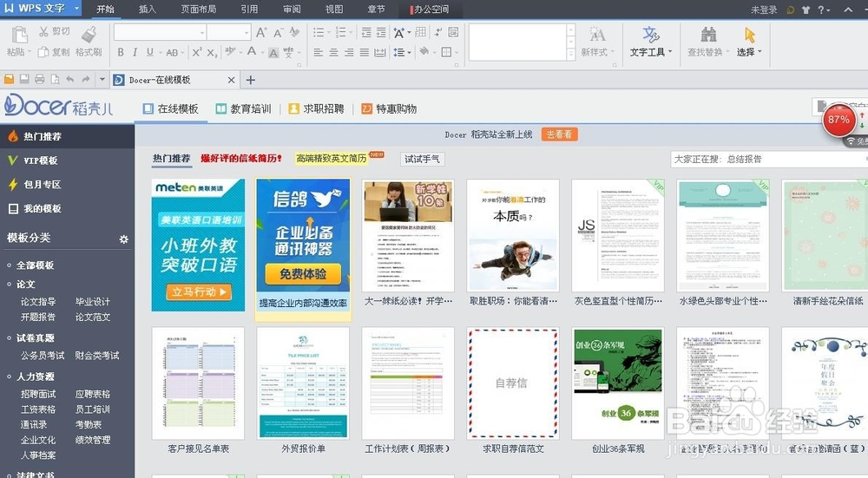
Task: Click the 未登录 login link
Action: 764,10
